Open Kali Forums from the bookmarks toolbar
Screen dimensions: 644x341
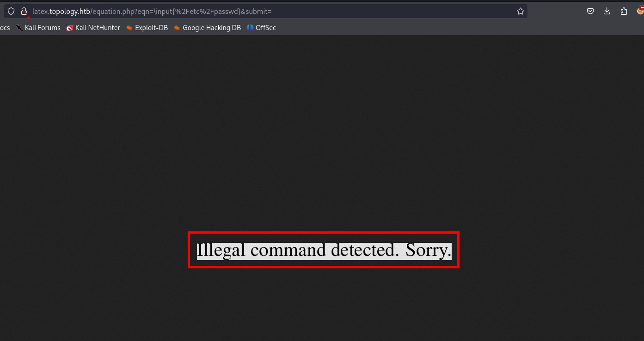[43, 27]
